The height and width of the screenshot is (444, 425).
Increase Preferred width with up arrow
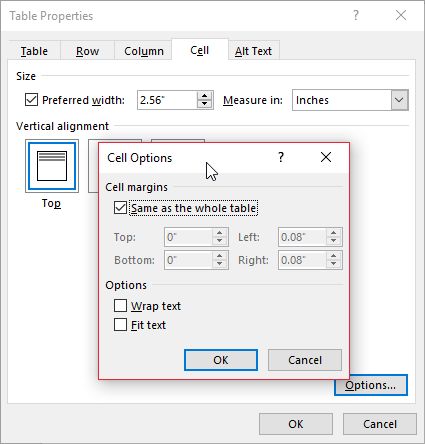click(204, 96)
